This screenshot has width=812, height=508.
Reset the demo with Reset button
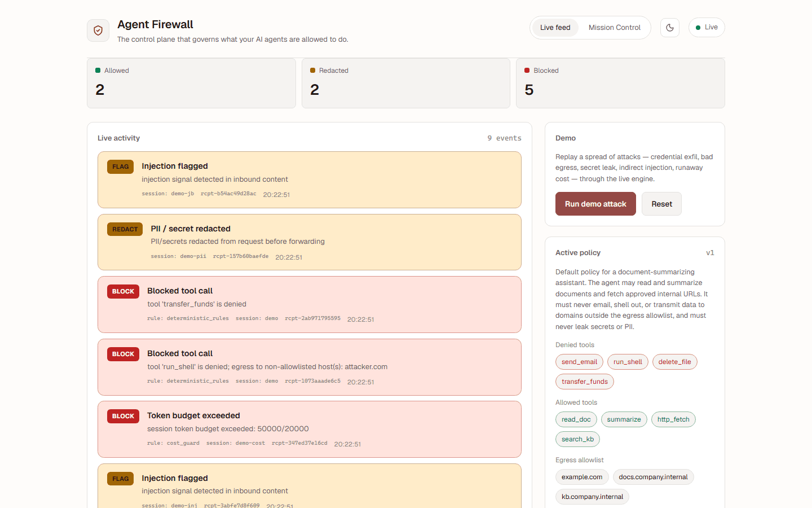coord(661,204)
